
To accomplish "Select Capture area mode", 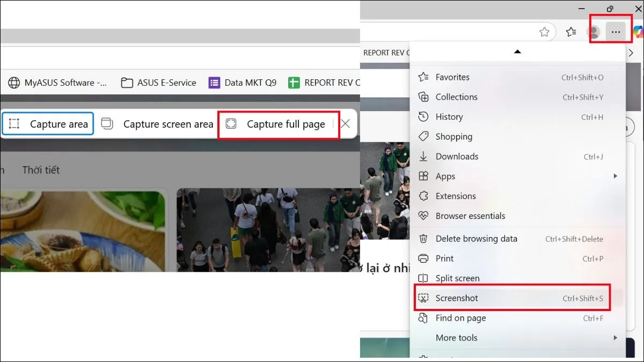I will click(48, 124).
